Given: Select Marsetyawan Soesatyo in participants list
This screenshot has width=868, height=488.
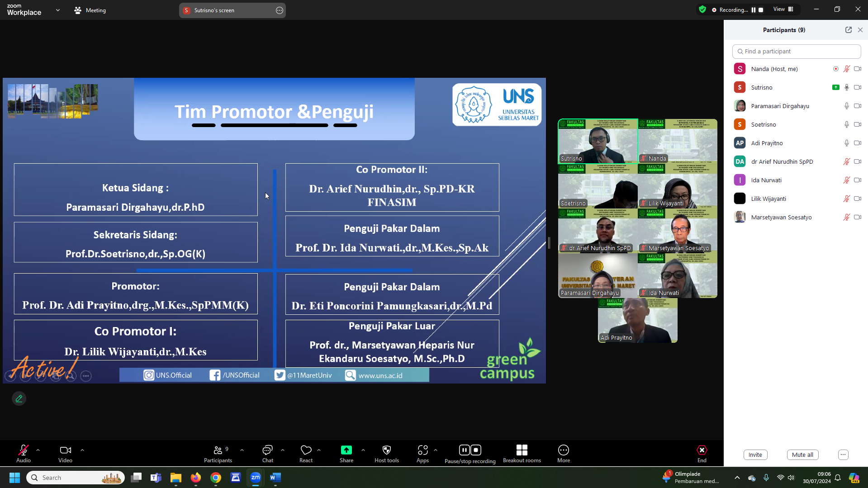Looking at the screenshot, I should coord(797,217).
